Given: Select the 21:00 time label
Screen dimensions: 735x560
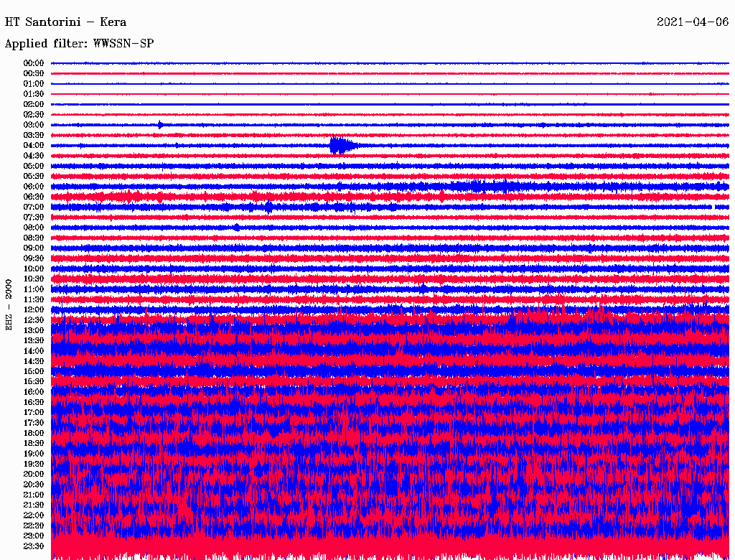Looking at the screenshot, I should pos(34,495).
